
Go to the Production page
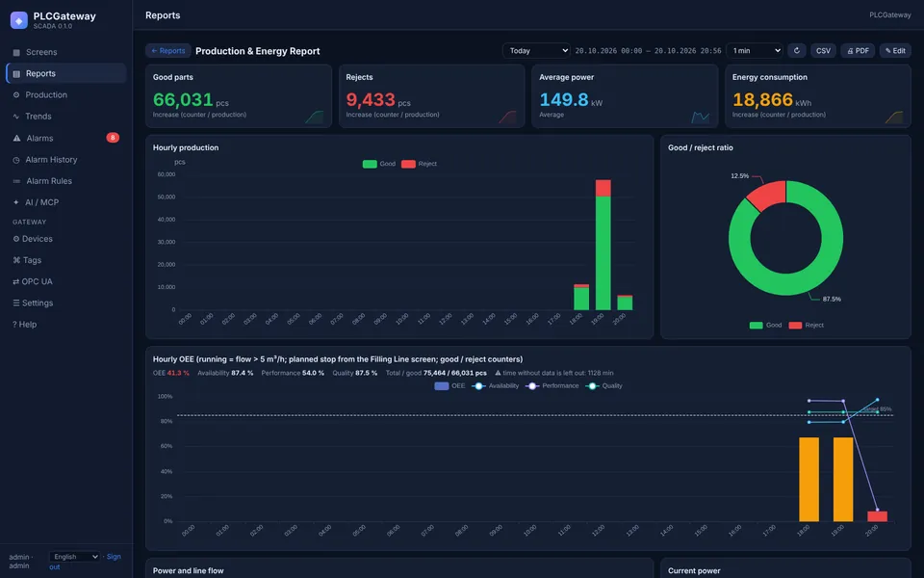pyautogui.click(x=66, y=94)
